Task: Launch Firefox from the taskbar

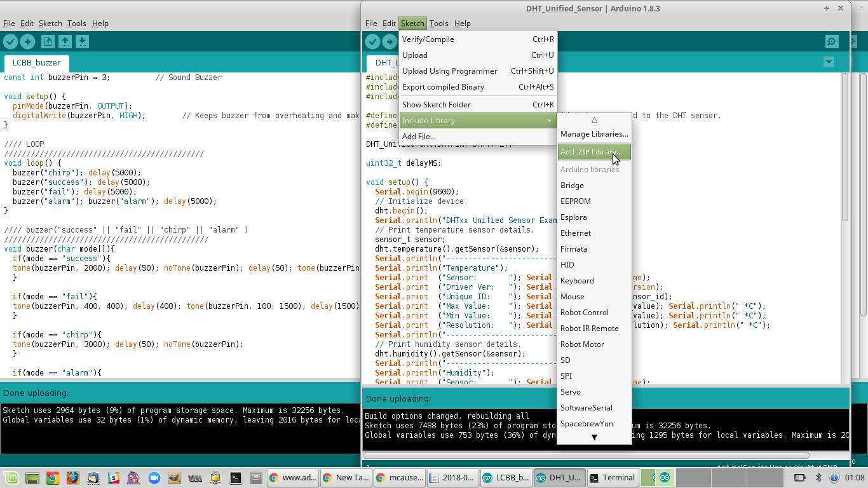Action: 73,477
